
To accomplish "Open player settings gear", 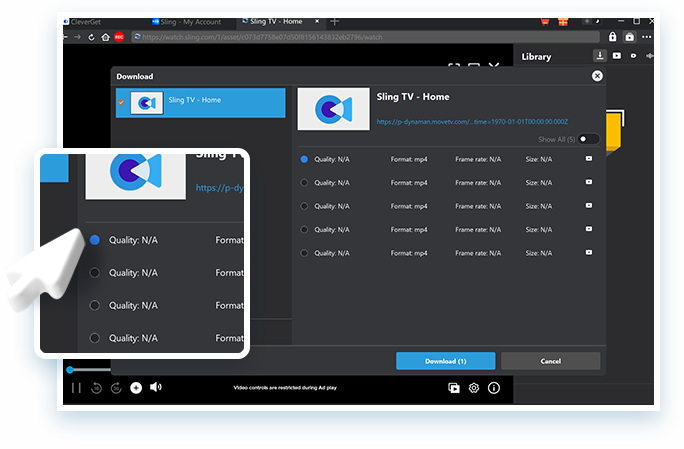I will pos(474,388).
